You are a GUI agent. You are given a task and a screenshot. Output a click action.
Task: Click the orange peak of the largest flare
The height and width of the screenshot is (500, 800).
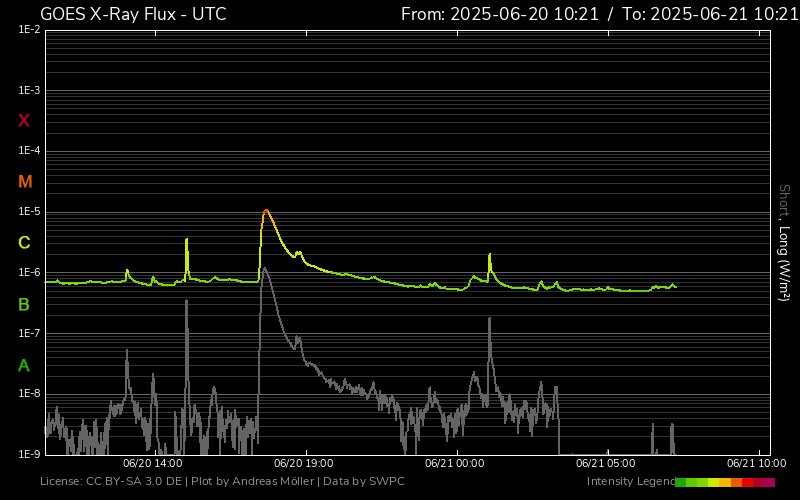pyautogui.click(x=266, y=211)
